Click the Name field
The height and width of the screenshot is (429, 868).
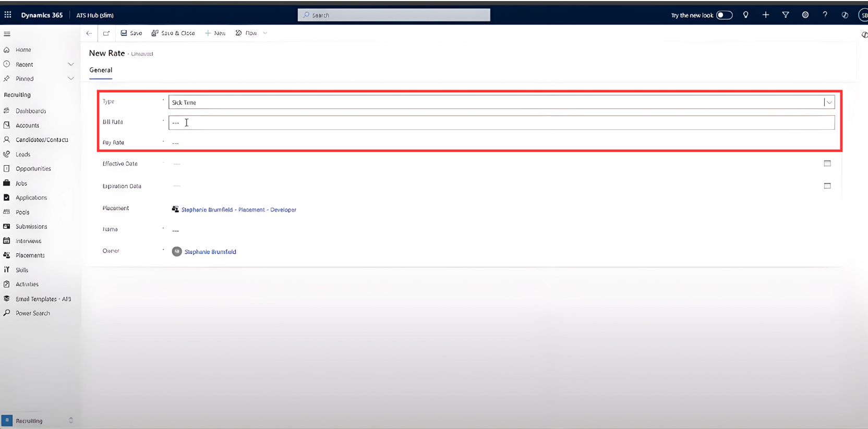[x=501, y=230]
